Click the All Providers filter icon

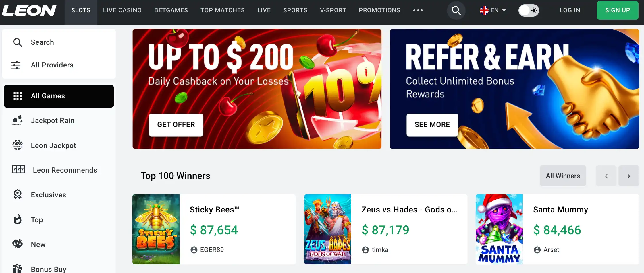tap(16, 65)
